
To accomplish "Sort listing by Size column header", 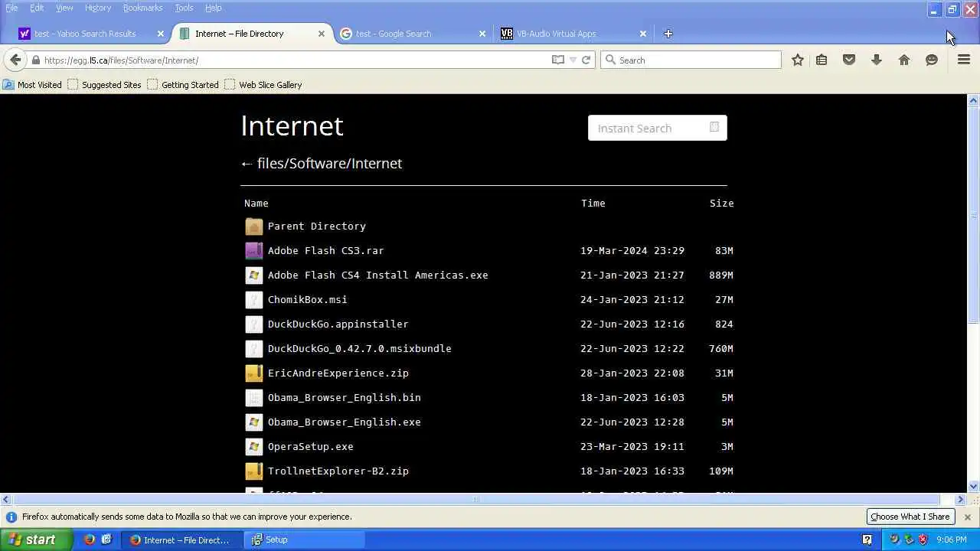I will [722, 204].
